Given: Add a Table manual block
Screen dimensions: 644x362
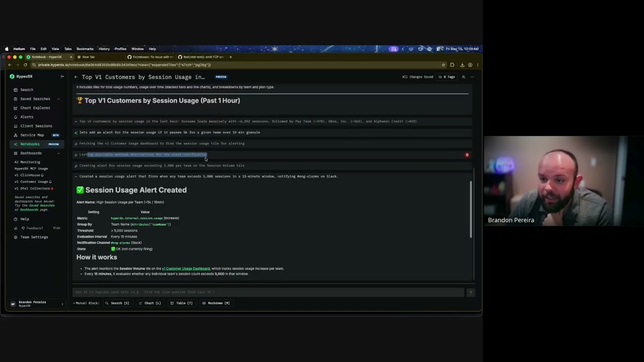Looking at the screenshot, I should [182, 303].
